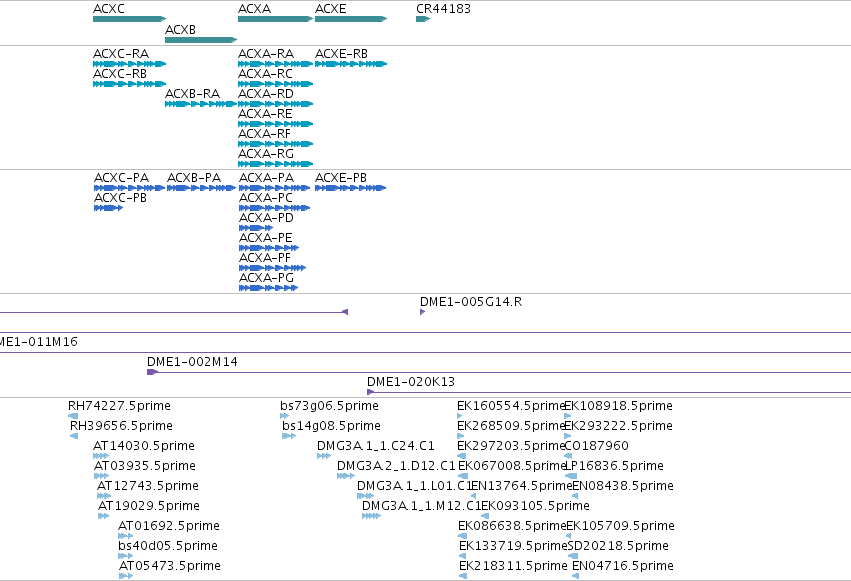Select the DME1-011M16 BAC clone
Image resolution: width=851 pixels, height=581 pixels.
pyautogui.click(x=426, y=353)
